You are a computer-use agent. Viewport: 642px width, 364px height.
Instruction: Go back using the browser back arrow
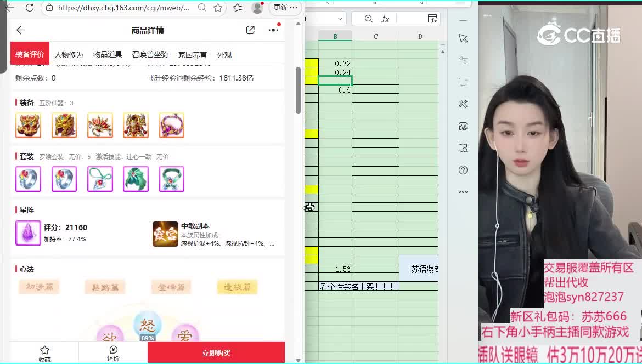tap(9, 7)
